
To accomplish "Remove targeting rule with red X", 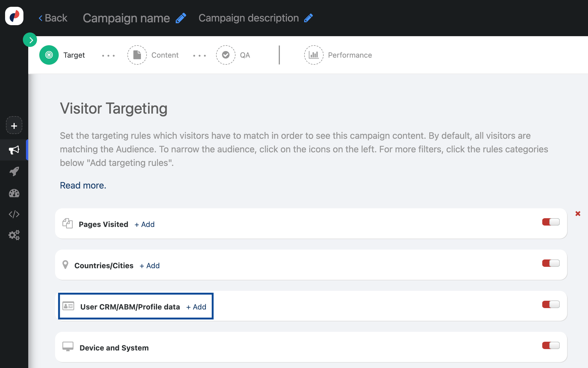I will click(578, 214).
